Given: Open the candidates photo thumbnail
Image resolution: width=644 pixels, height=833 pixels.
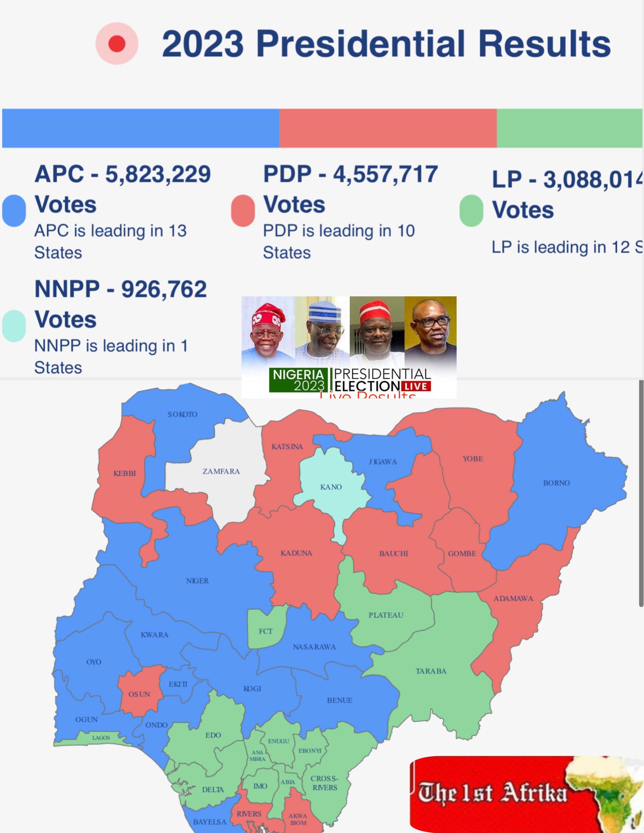Looking at the screenshot, I should click(349, 347).
